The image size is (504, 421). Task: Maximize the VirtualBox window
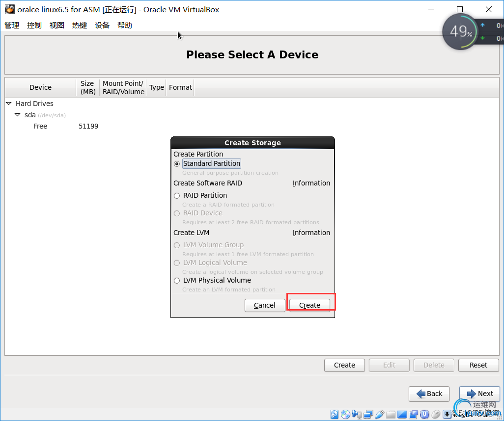click(x=460, y=9)
